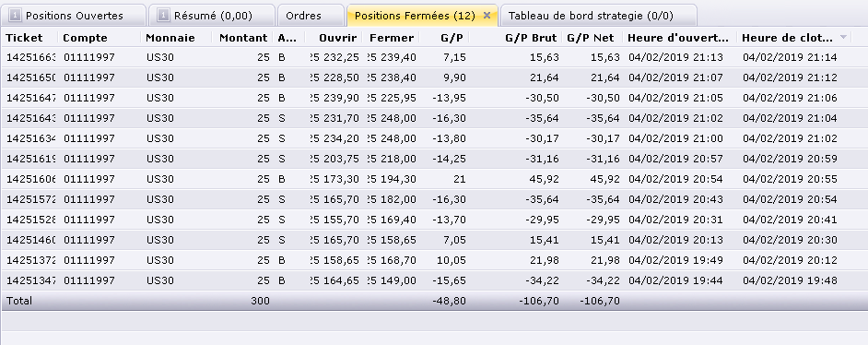Select the row opened at 19:44

coord(434,280)
